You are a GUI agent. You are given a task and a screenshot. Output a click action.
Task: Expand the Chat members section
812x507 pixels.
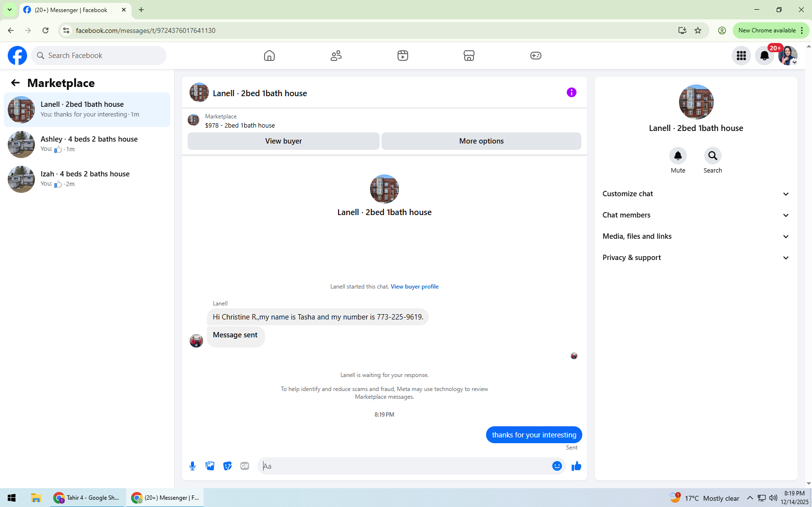tap(696, 215)
